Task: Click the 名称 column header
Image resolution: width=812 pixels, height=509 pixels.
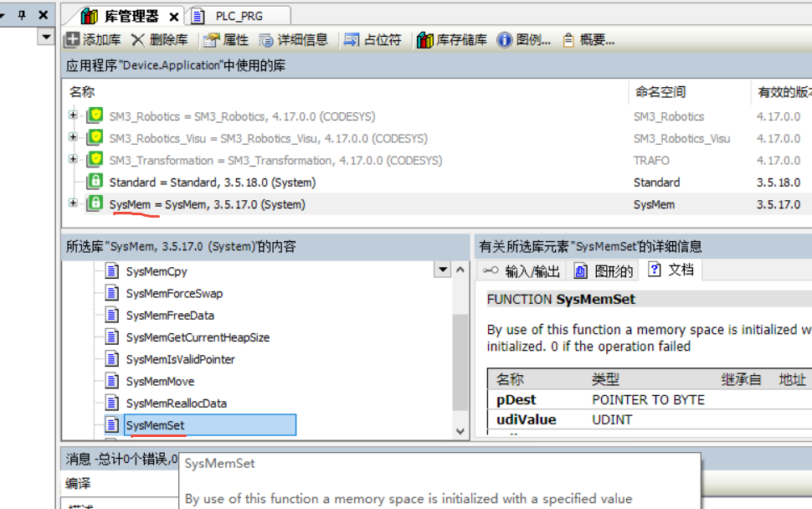Action: tap(82, 91)
